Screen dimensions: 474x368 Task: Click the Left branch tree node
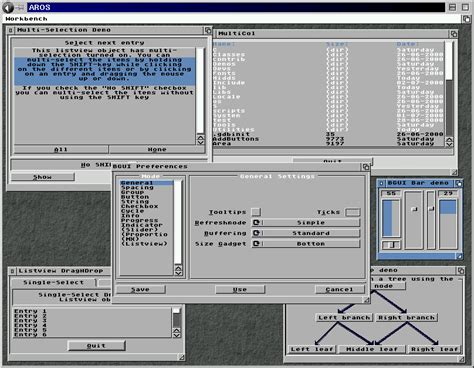[x=344, y=318]
